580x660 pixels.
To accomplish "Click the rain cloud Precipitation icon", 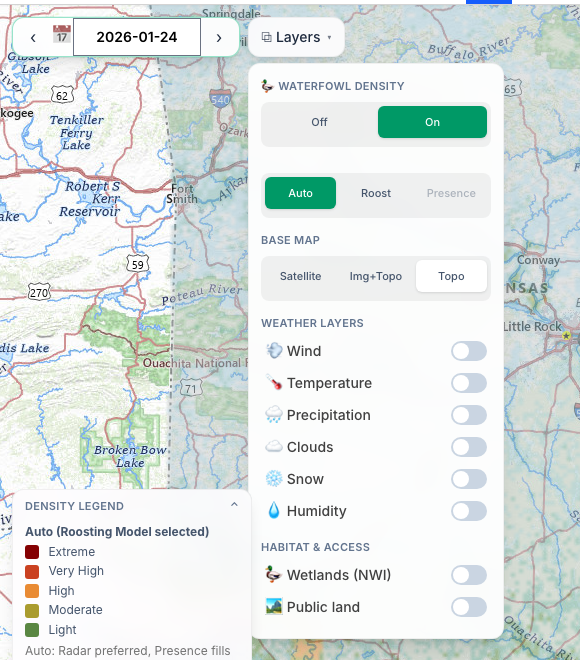I will [274, 415].
